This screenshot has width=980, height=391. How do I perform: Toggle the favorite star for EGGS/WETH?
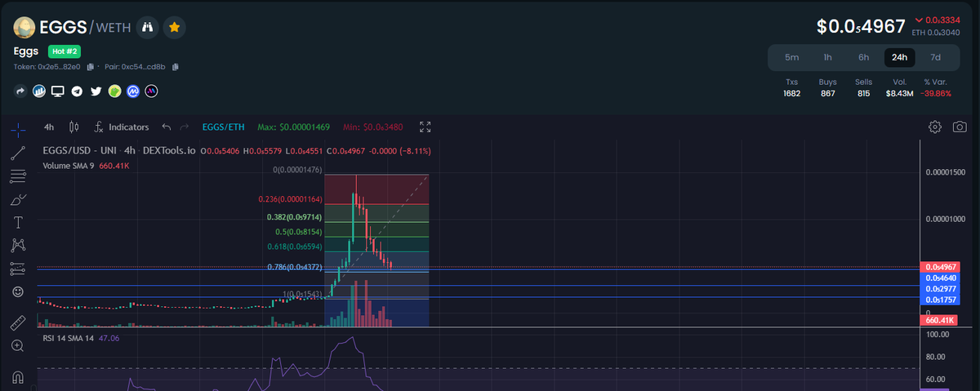[175, 27]
